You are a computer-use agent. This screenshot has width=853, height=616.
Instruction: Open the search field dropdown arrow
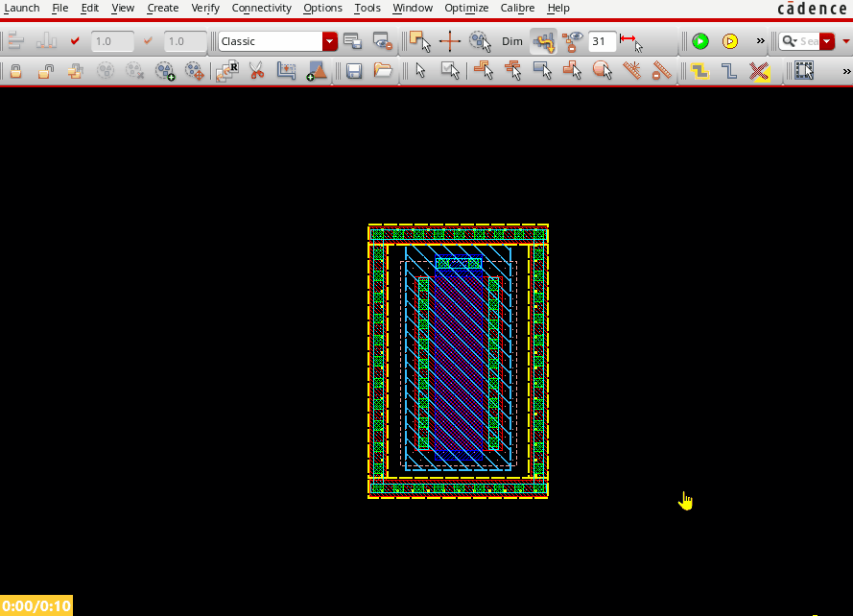pos(827,41)
